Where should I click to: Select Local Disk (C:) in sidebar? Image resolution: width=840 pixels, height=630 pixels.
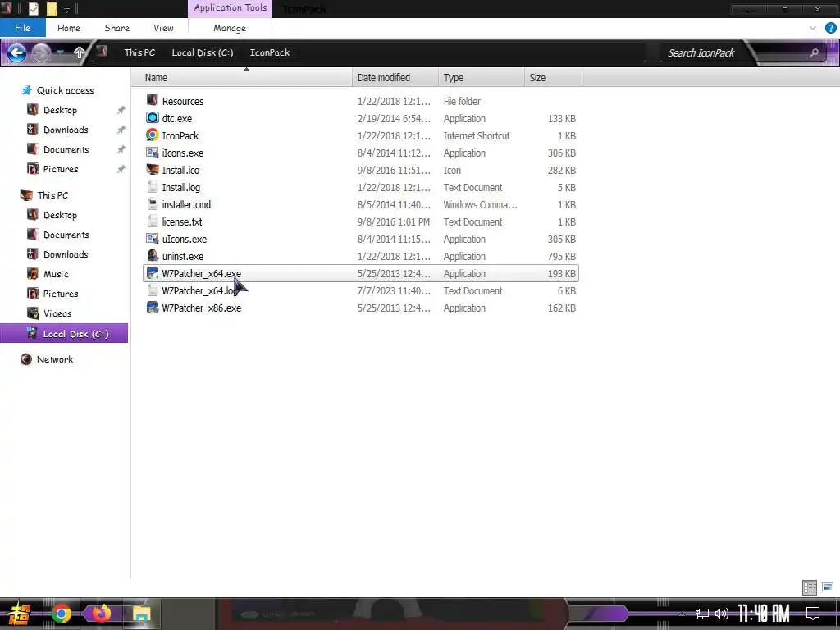(64, 333)
